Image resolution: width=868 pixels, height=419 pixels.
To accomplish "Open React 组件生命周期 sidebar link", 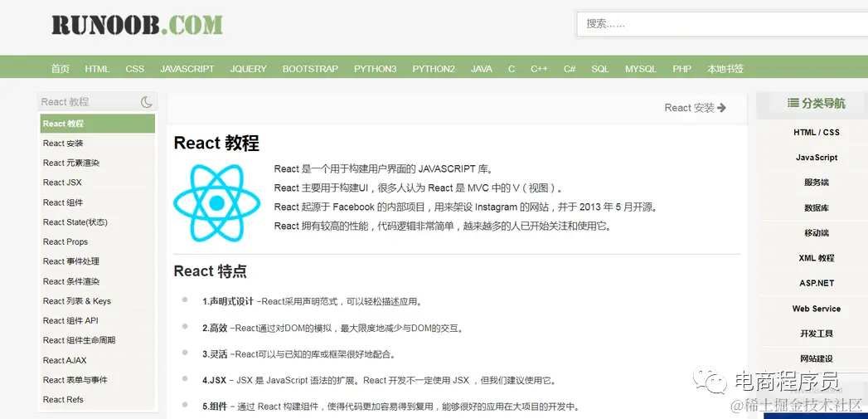I will [79, 340].
